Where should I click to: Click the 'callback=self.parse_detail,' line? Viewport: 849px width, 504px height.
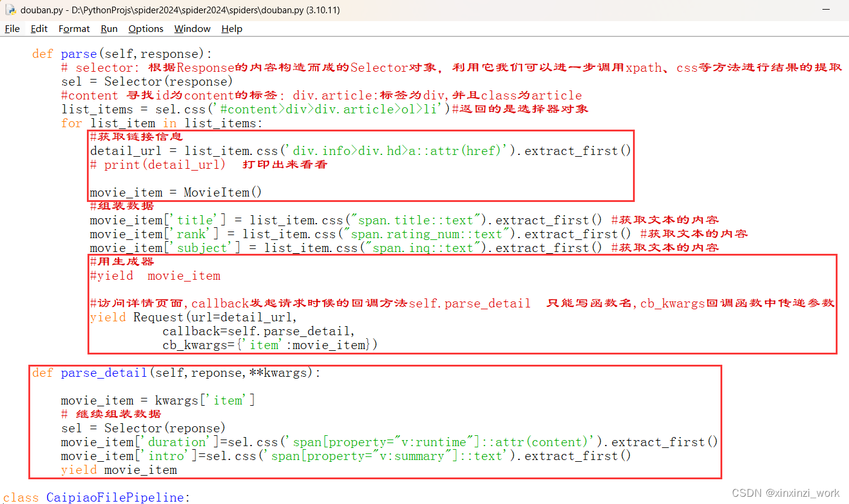(x=259, y=331)
